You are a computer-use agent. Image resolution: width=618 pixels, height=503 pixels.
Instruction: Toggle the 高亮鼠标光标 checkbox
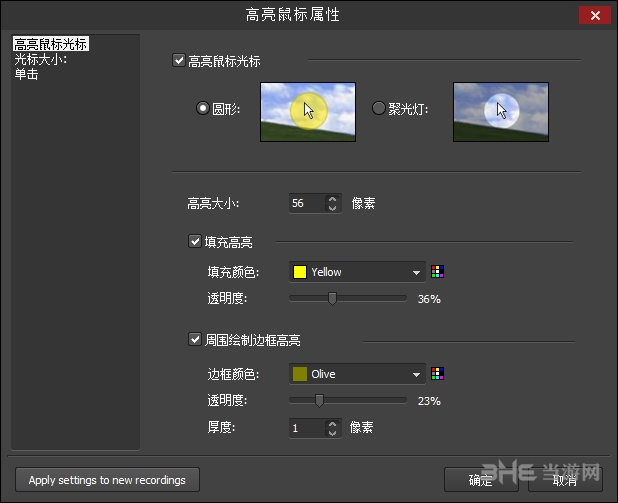(x=179, y=61)
